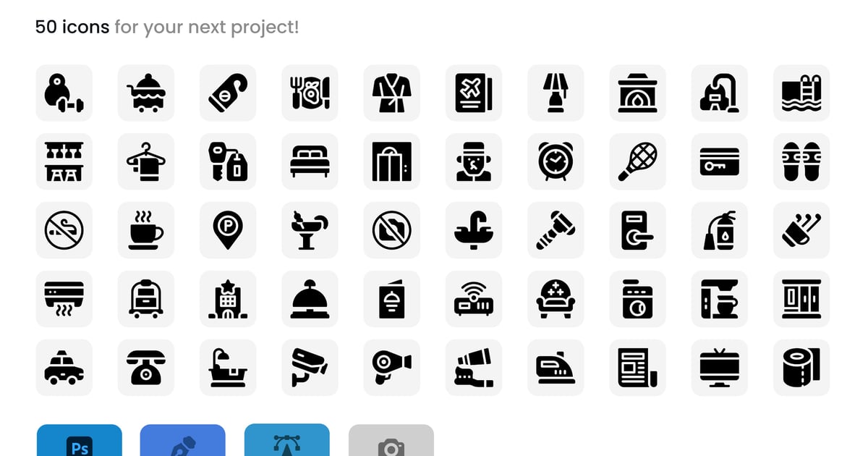Choose the tennis racket icon

(x=637, y=161)
